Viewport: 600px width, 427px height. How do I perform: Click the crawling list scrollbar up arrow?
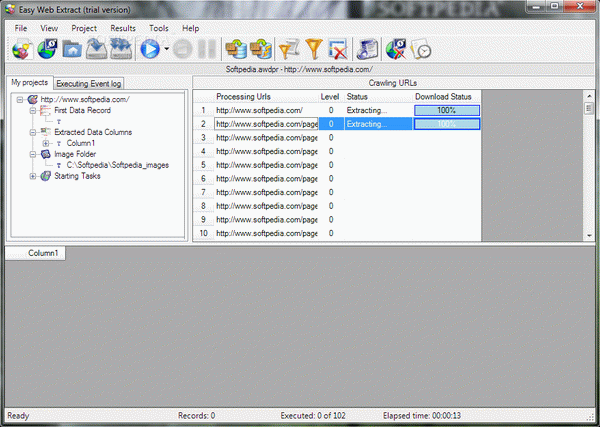(x=589, y=96)
